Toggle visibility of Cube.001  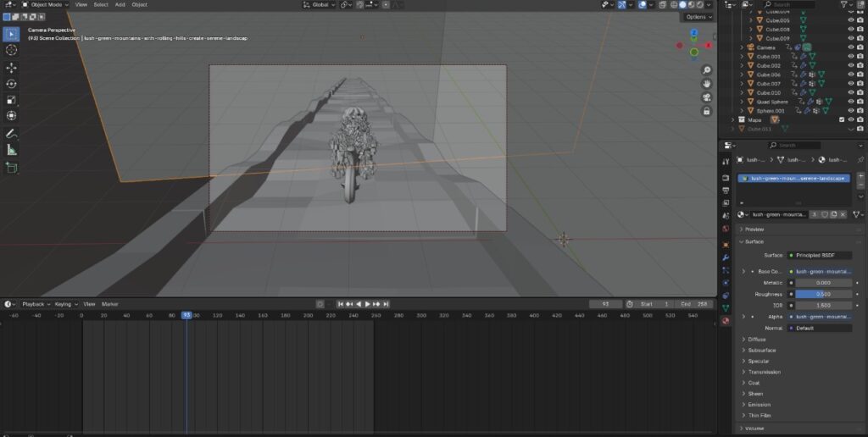point(850,57)
